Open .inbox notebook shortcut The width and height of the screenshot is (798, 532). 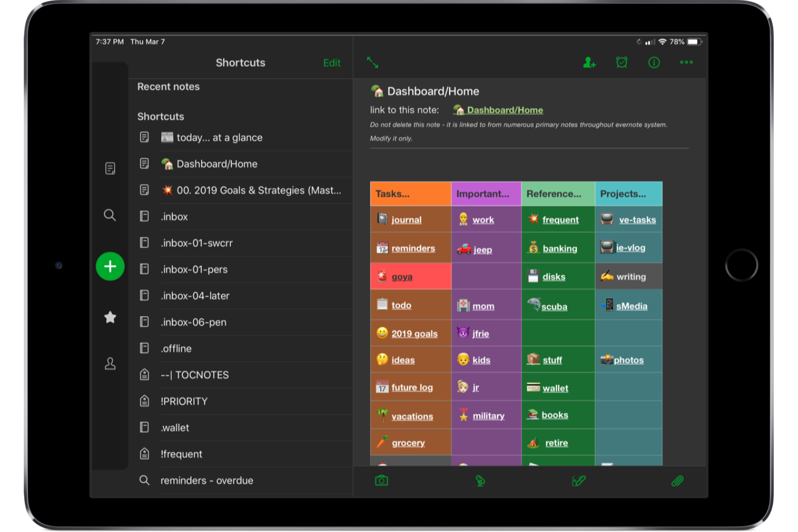240,217
